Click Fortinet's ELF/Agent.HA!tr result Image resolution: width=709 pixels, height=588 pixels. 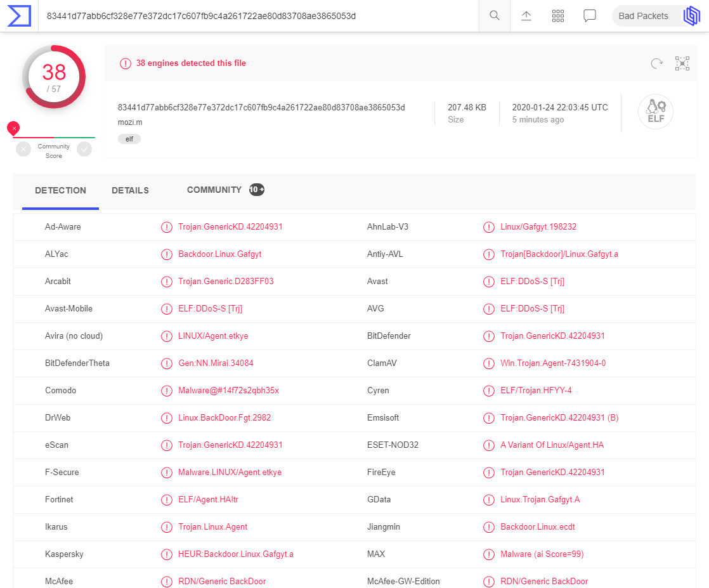point(208,499)
